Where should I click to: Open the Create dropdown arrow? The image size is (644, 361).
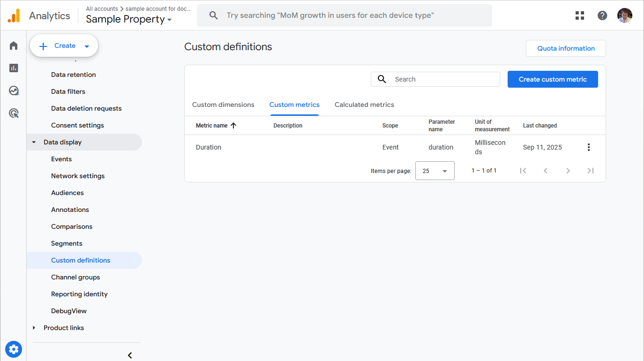coord(87,46)
